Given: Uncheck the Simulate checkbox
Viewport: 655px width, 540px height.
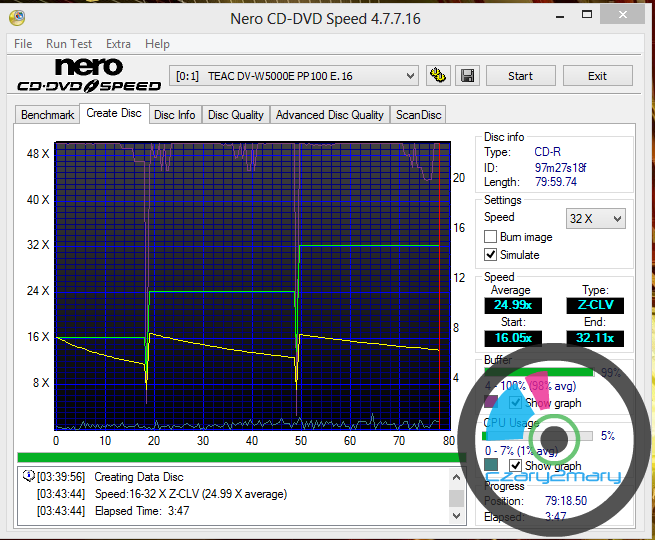Looking at the screenshot, I should pos(491,255).
